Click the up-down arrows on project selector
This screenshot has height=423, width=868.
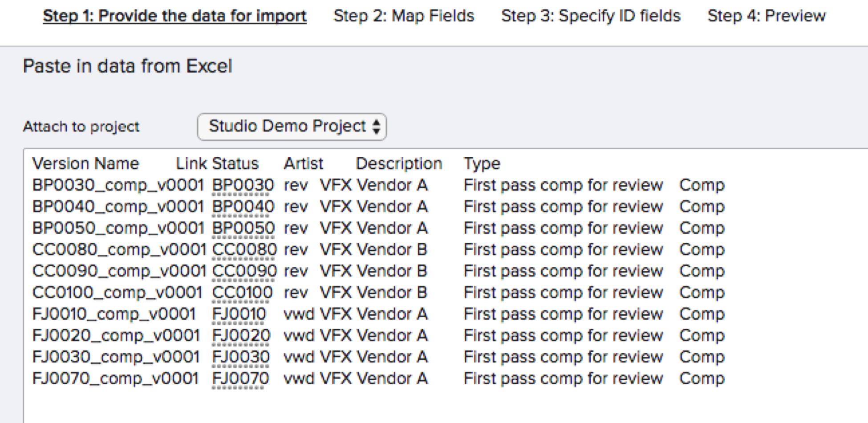(x=377, y=126)
